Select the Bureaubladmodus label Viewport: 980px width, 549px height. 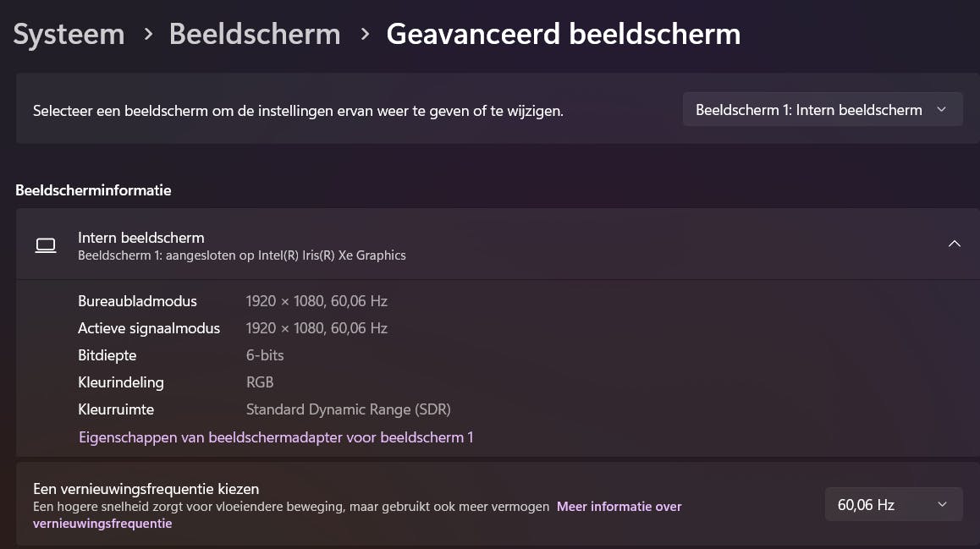pos(137,301)
